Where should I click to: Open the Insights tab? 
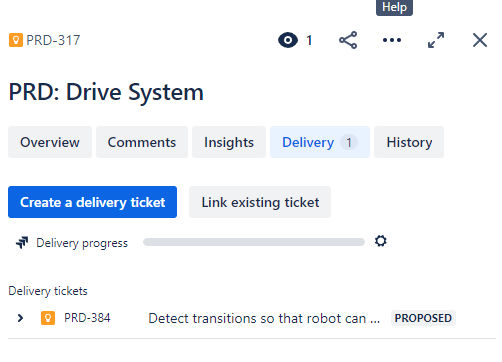tap(229, 142)
